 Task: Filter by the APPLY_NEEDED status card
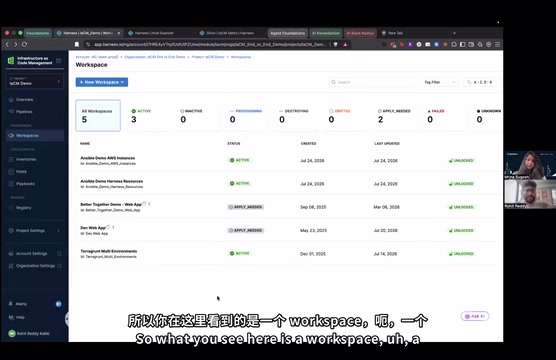click(x=394, y=116)
